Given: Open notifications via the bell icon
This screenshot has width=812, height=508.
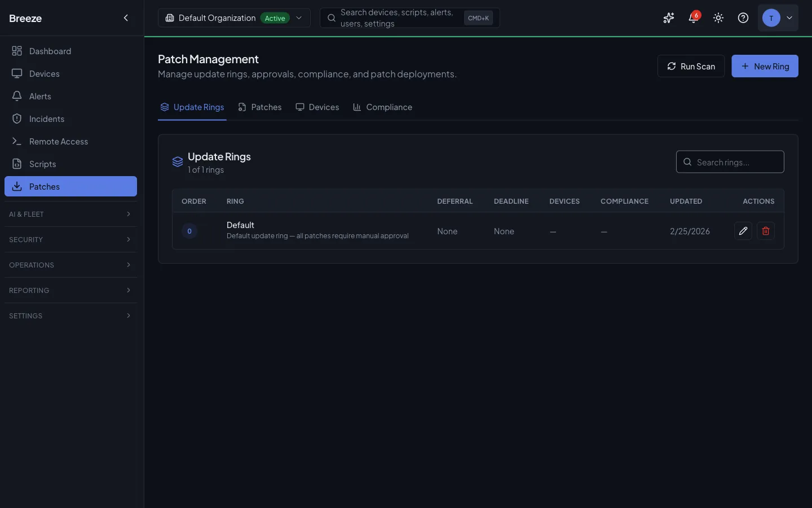Looking at the screenshot, I should tap(693, 17).
